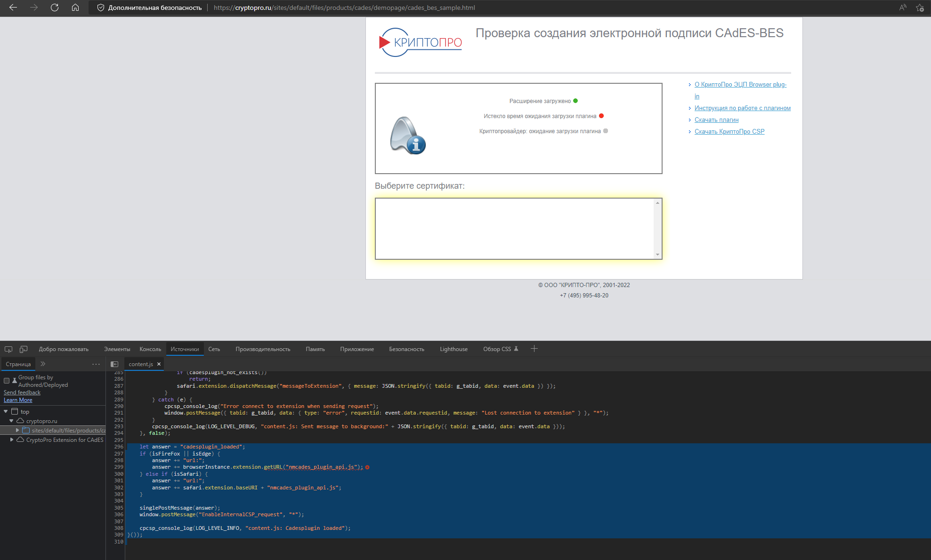Open the Производительность tab
Viewport: 931px width, 560px height.
pos(263,349)
